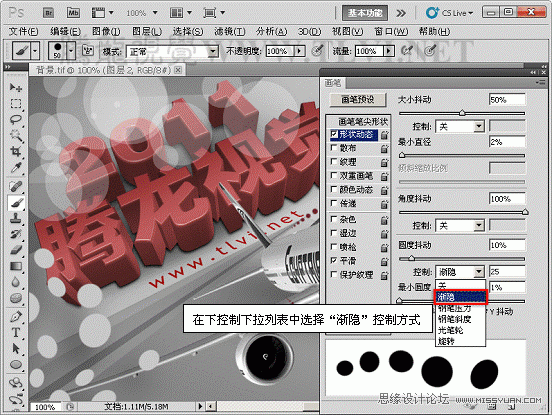Image resolution: width=552 pixels, height=415 pixels.
Task: Click the 角度抖动 slider handle
Action: coord(525,212)
